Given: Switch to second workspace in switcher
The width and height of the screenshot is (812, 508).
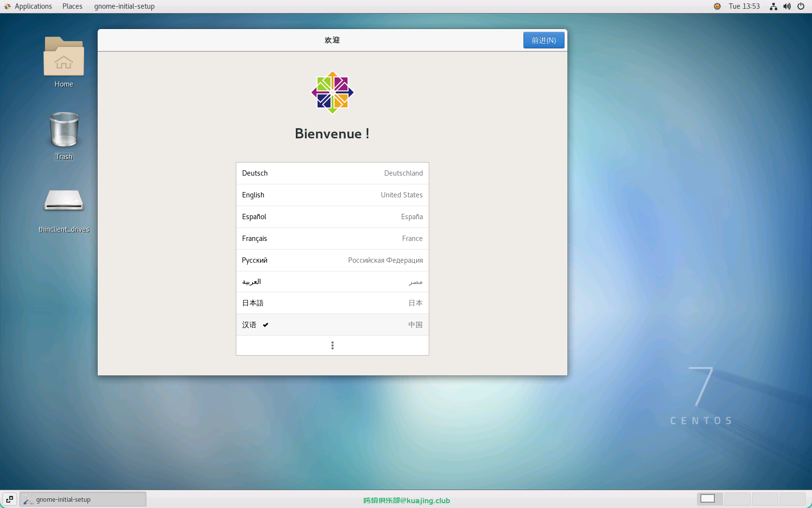Looking at the screenshot, I should pos(738,499).
